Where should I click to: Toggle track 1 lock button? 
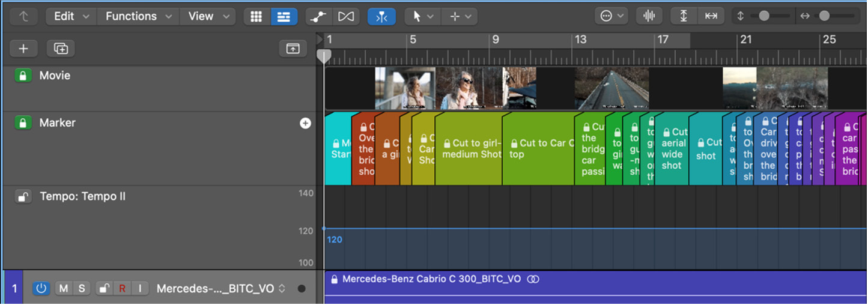tap(104, 289)
